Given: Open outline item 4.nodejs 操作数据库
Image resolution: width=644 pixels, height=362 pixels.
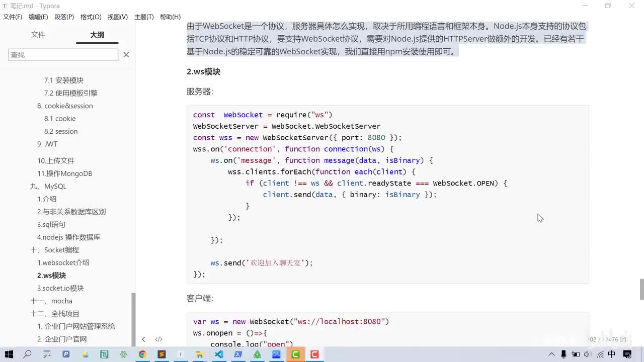Looking at the screenshot, I should (x=69, y=237).
